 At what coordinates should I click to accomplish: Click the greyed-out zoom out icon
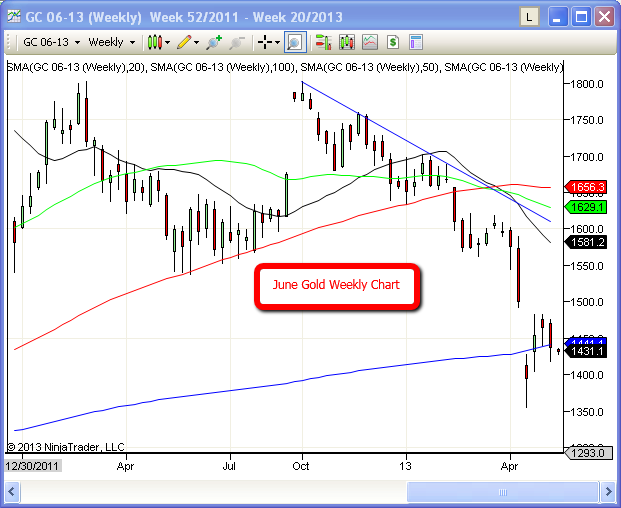(x=237, y=42)
